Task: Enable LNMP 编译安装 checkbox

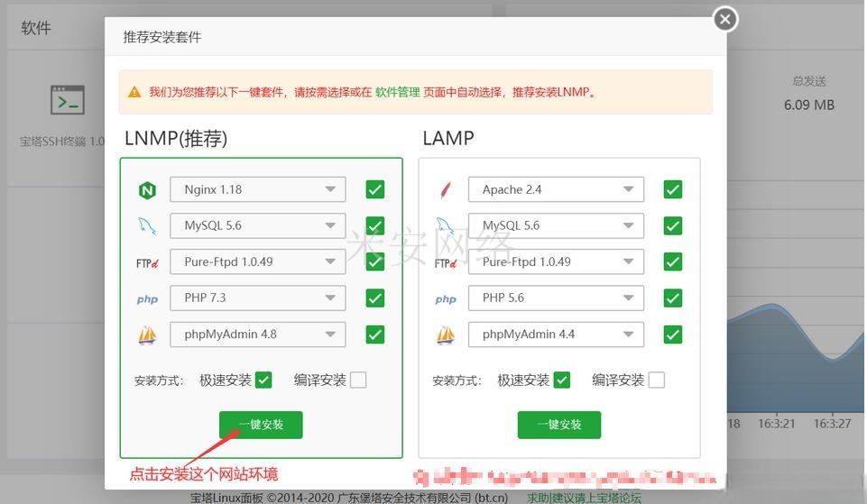Action: [358, 380]
